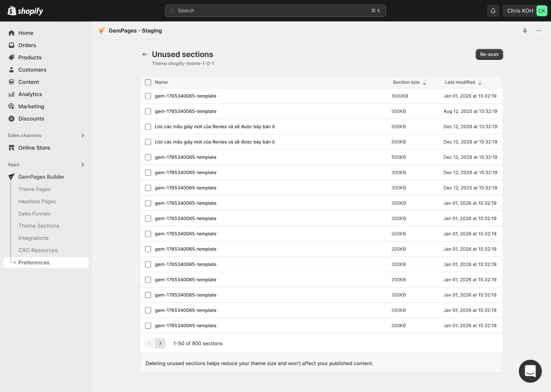The width and height of the screenshot is (551, 392).
Task: Click the back arrow beside Unused sections
Action: click(145, 54)
